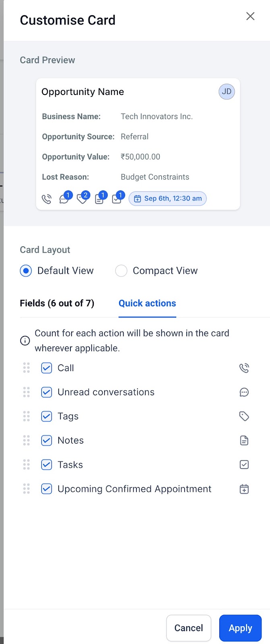The width and height of the screenshot is (270, 644).
Task: Click the notes icon in card preview
Action: coord(99,199)
